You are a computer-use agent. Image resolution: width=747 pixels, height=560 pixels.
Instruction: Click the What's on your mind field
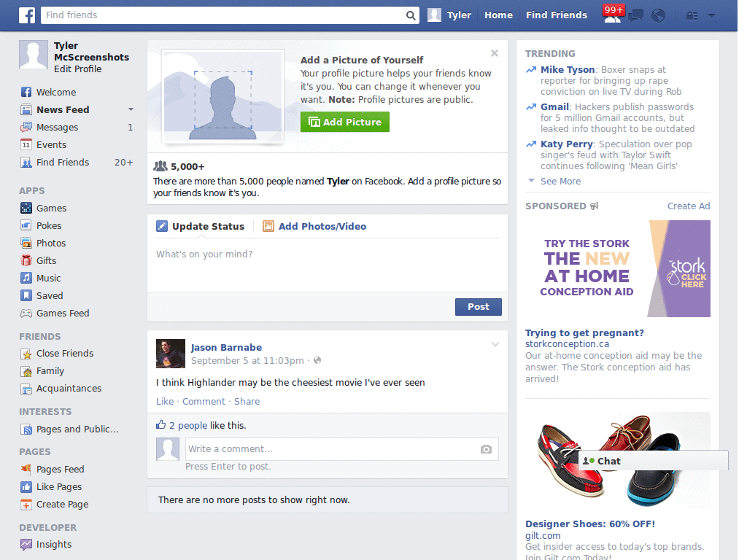(x=328, y=265)
